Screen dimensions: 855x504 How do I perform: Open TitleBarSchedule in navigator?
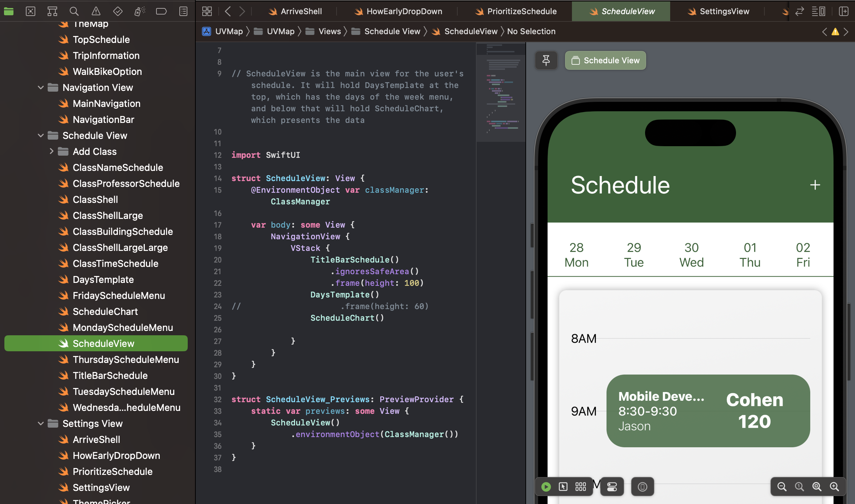110,376
